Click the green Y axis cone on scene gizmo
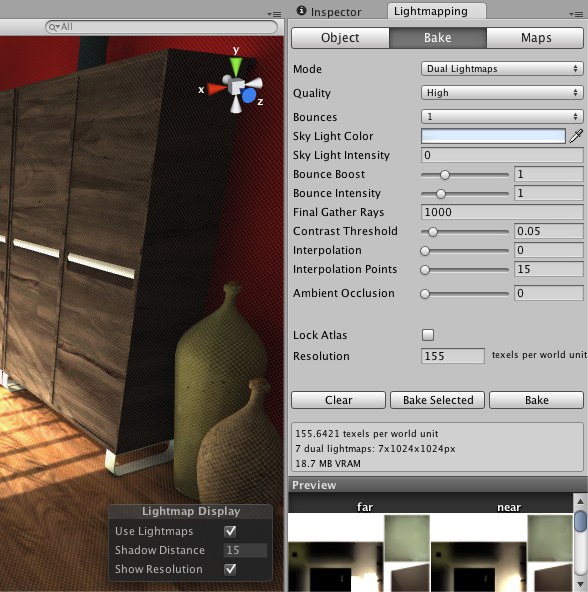Image resolution: width=588 pixels, height=592 pixels. click(x=236, y=66)
